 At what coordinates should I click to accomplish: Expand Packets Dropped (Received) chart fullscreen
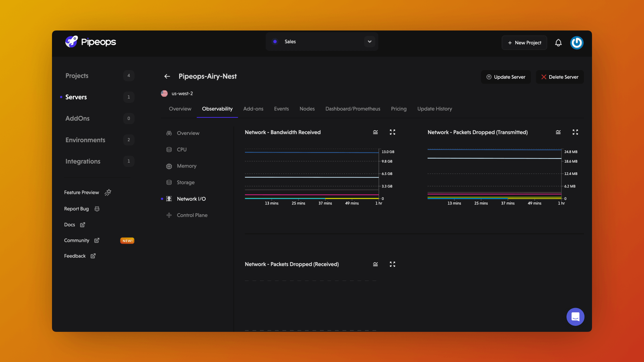click(x=392, y=264)
